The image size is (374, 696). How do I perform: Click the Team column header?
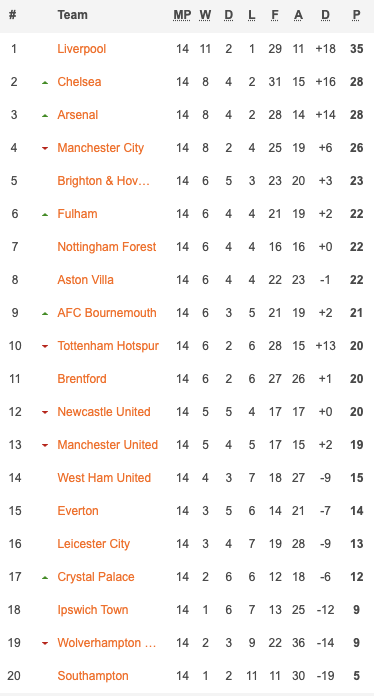[x=72, y=15]
